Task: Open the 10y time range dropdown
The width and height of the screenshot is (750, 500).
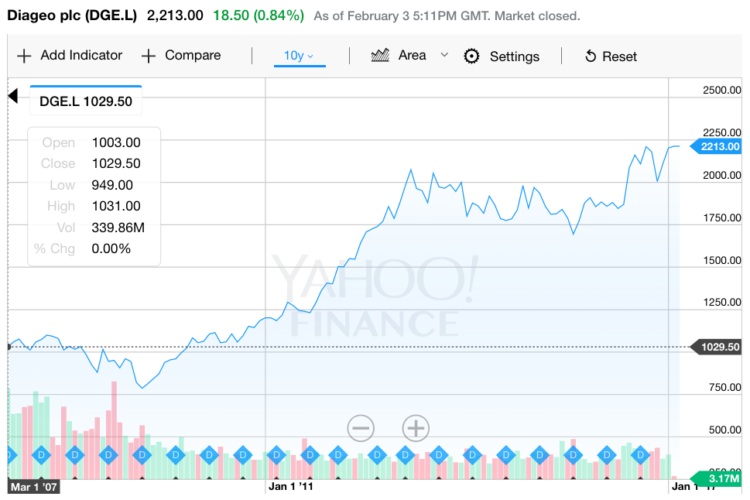Action: click(299, 56)
